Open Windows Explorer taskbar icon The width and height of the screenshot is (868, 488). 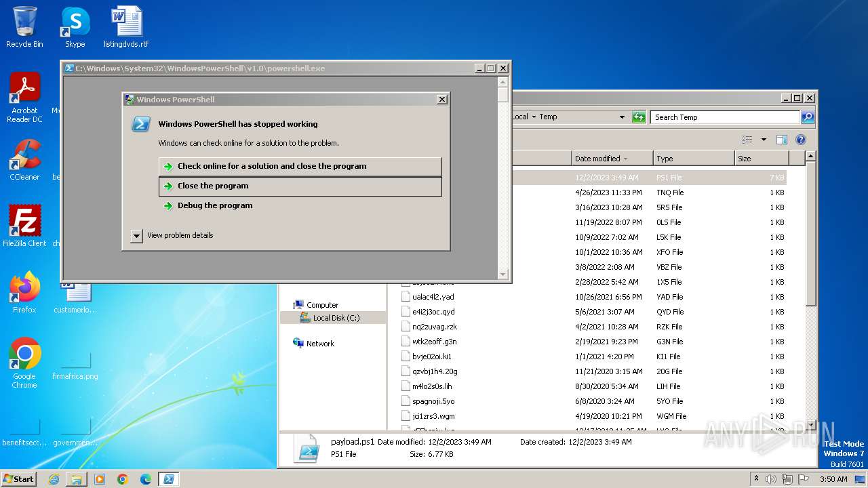pyautogui.click(x=77, y=479)
